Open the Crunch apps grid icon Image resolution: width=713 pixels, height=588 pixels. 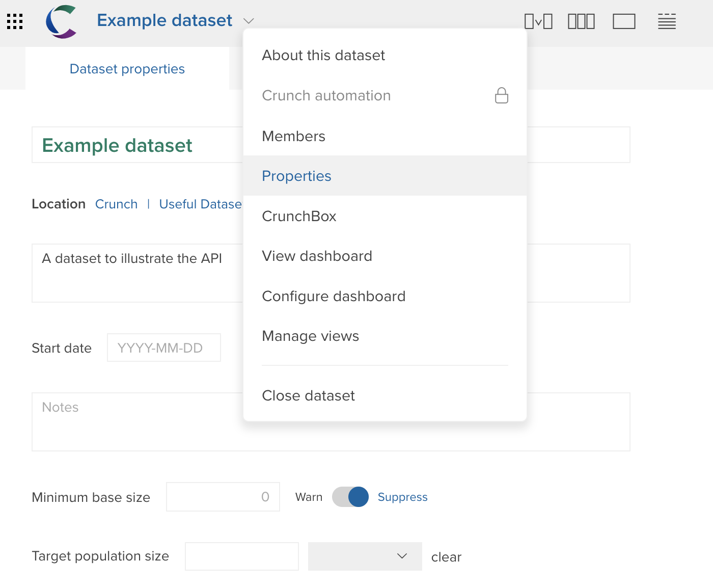[x=14, y=21]
